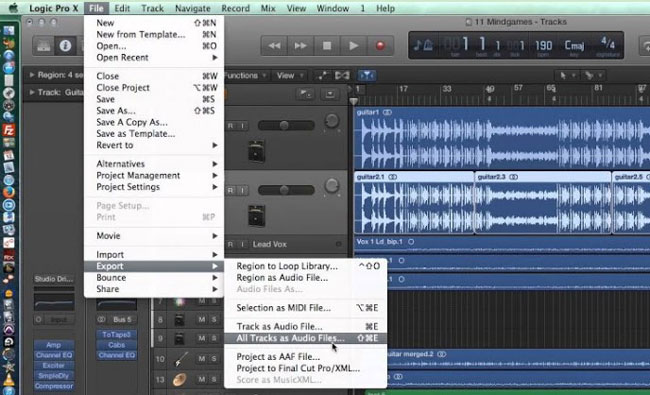Click the FileZilla icon in the Dock
This screenshot has width=650, height=395.
9,130
